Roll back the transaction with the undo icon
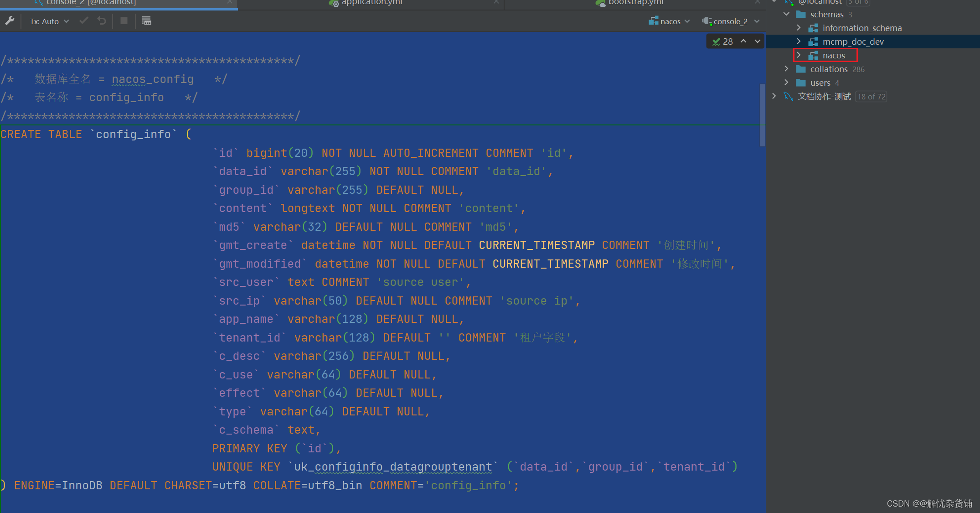Viewport: 980px width, 513px height. pos(102,21)
